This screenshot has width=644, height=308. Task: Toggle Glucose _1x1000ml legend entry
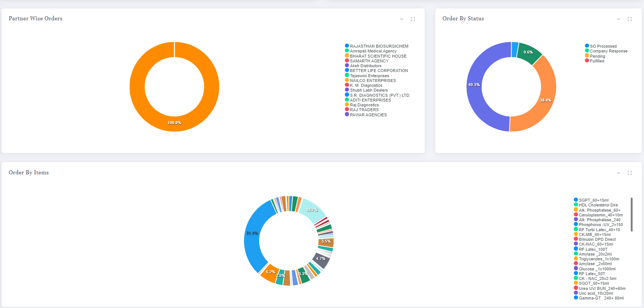tap(595, 269)
